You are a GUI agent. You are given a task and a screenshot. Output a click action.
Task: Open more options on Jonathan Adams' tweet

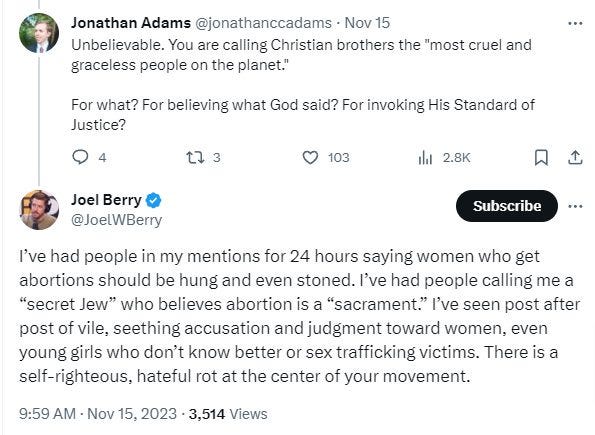(x=575, y=24)
